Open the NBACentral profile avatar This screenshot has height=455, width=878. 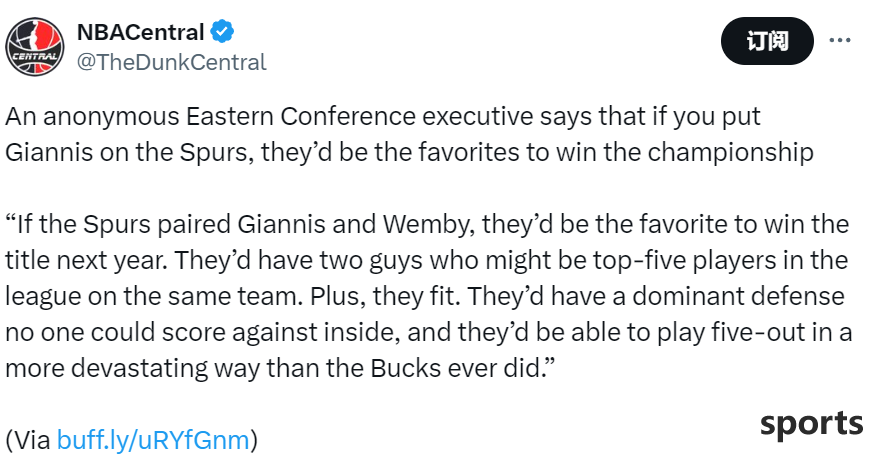pyautogui.click(x=35, y=47)
